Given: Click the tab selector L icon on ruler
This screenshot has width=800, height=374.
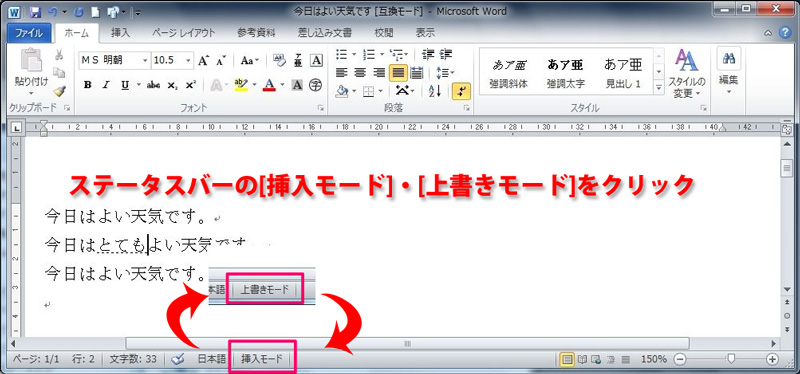Looking at the screenshot, I should pos(16,128).
